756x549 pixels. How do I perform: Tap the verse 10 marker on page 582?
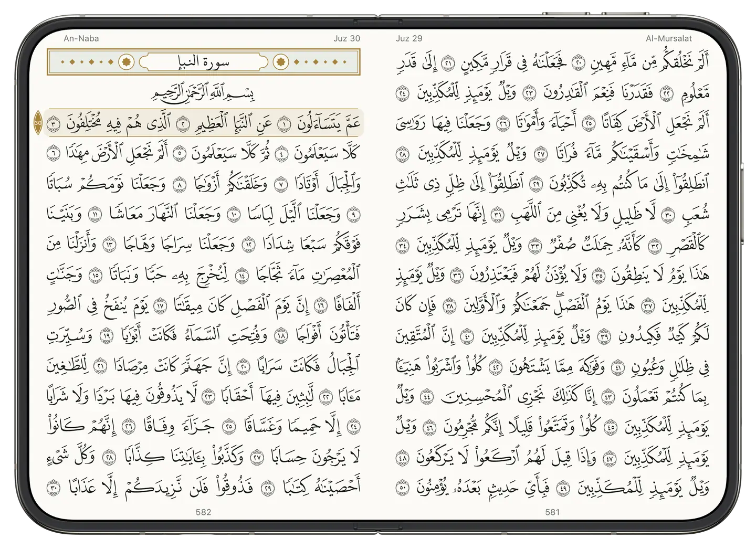click(x=234, y=215)
